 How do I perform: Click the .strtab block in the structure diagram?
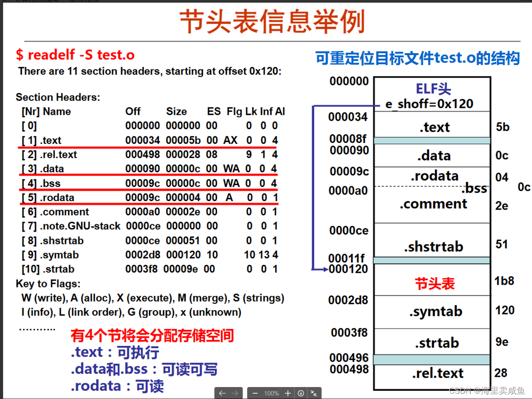tap(432, 341)
